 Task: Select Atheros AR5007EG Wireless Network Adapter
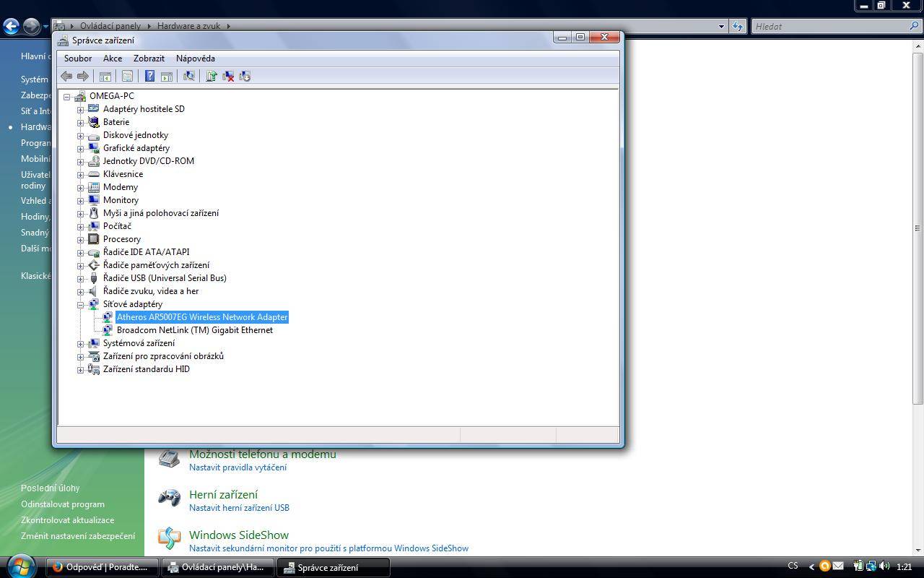tap(202, 317)
